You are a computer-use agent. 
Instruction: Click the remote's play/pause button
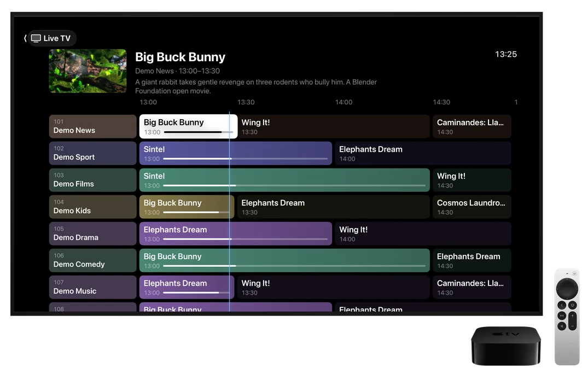point(562,316)
